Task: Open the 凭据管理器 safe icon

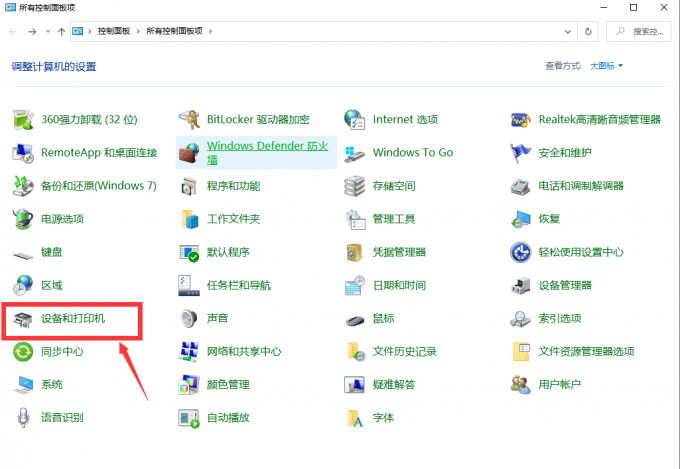Action: click(355, 252)
